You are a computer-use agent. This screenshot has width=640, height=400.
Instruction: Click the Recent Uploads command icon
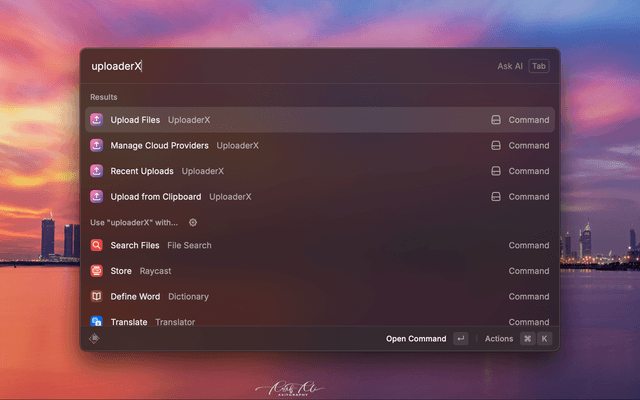point(96,171)
